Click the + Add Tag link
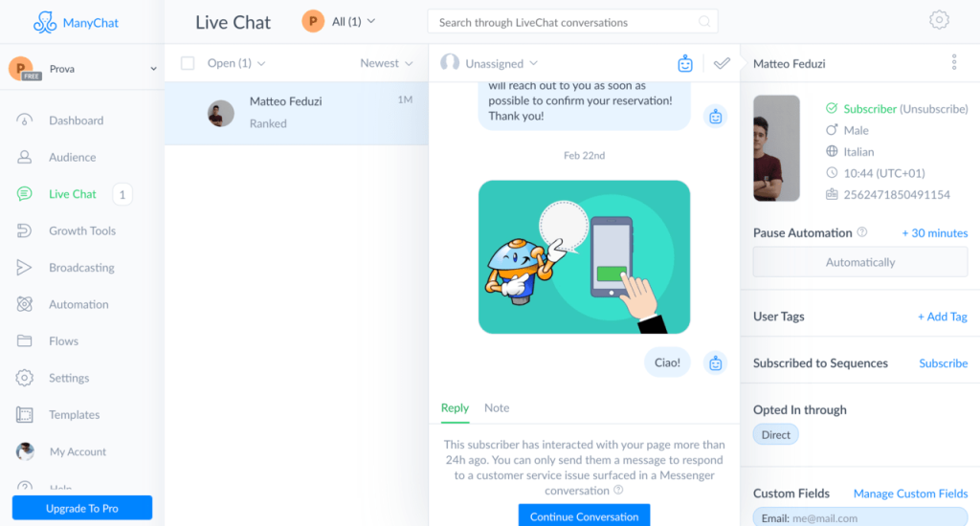Viewport: 980px width, 526px height. [942, 317]
